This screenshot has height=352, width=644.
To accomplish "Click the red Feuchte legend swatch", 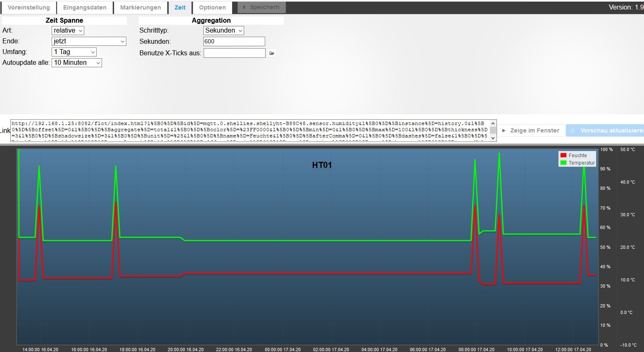I will coord(563,155).
